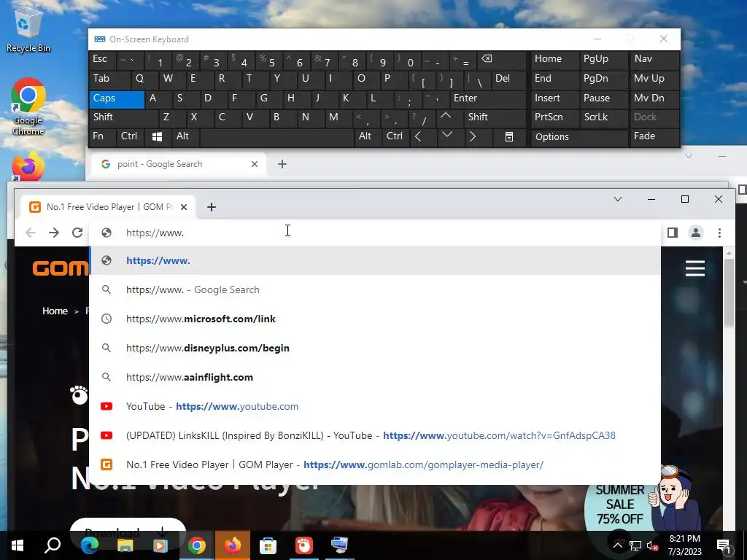Open the YouTube homepage suggestion
Screen dimensions: 747x560
pos(375,406)
